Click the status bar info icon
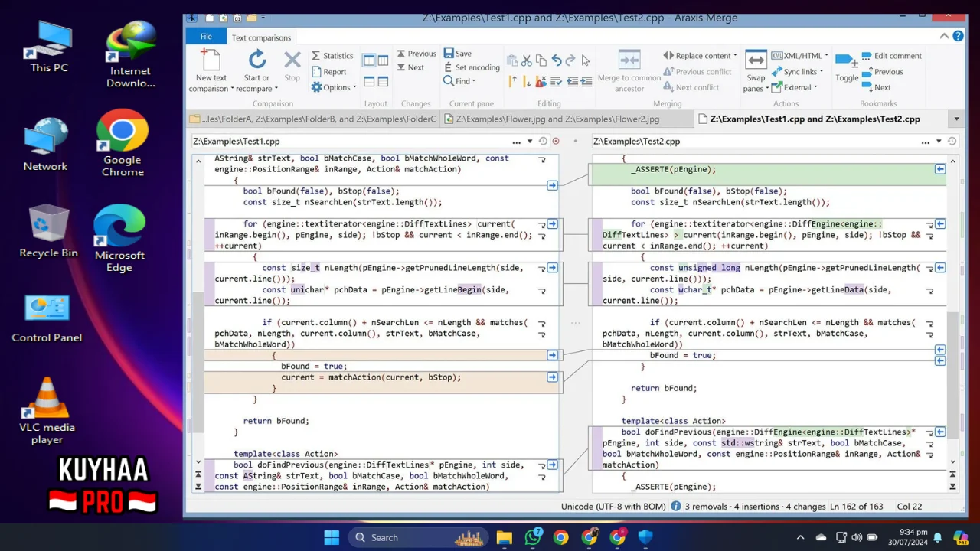This screenshot has height=551, width=980. point(676,507)
